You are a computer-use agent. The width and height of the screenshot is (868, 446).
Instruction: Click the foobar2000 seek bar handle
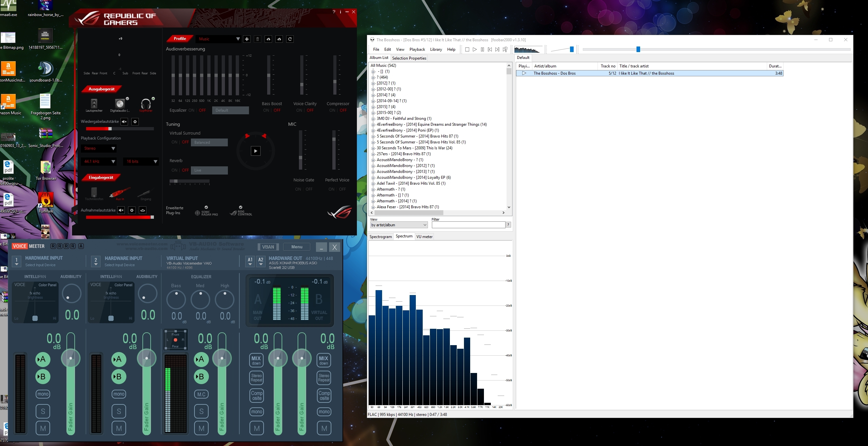638,49
